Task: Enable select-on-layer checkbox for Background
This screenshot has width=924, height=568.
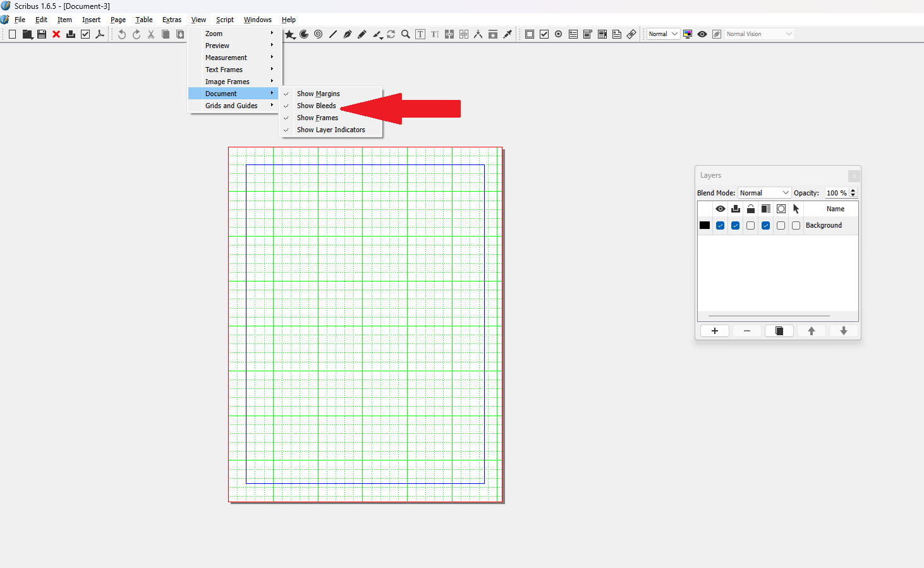Action: pyautogui.click(x=796, y=226)
